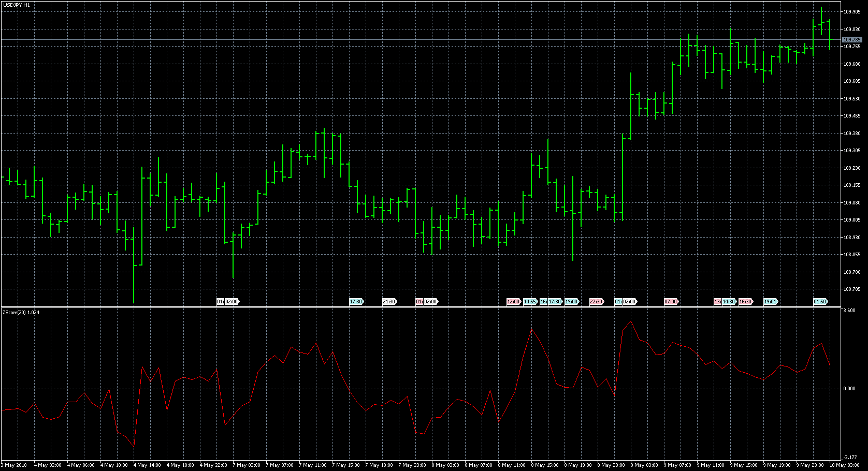This screenshot has height=471, width=868.
Task: Click the 0.000 level on ZScore scale
Action: (x=849, y=389)
